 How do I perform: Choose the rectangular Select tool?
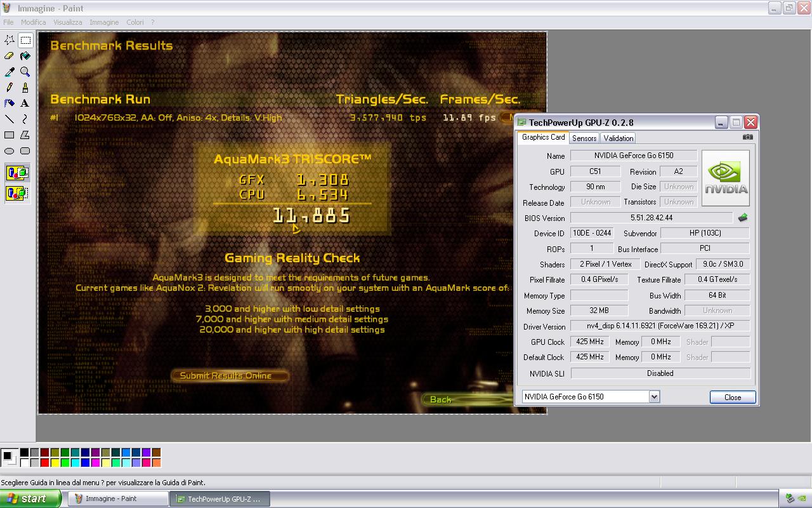[x=25, y=40]
